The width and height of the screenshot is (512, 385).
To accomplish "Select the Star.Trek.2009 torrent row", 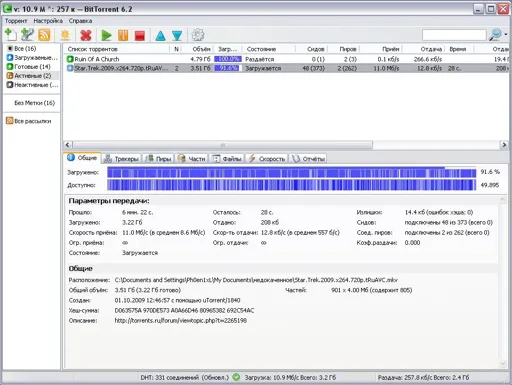I will 287,68.
